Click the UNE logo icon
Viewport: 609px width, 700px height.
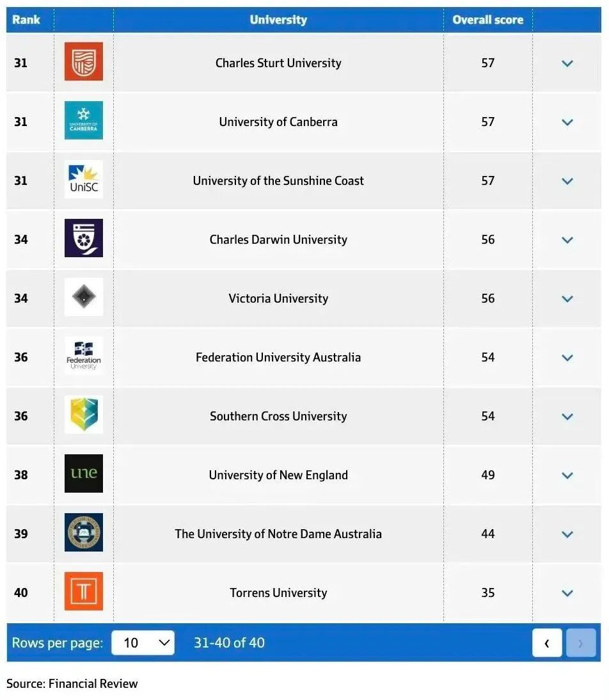coord(84,474)
